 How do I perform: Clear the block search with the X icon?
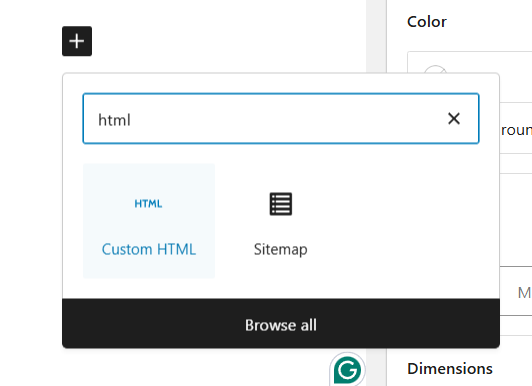454,119
